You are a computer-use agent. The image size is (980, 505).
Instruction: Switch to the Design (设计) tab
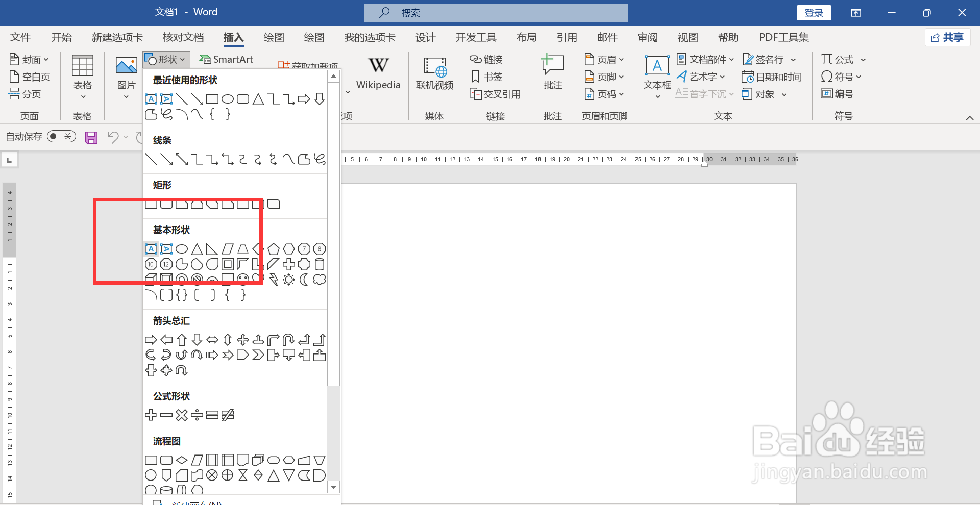[x=425, y=37]
